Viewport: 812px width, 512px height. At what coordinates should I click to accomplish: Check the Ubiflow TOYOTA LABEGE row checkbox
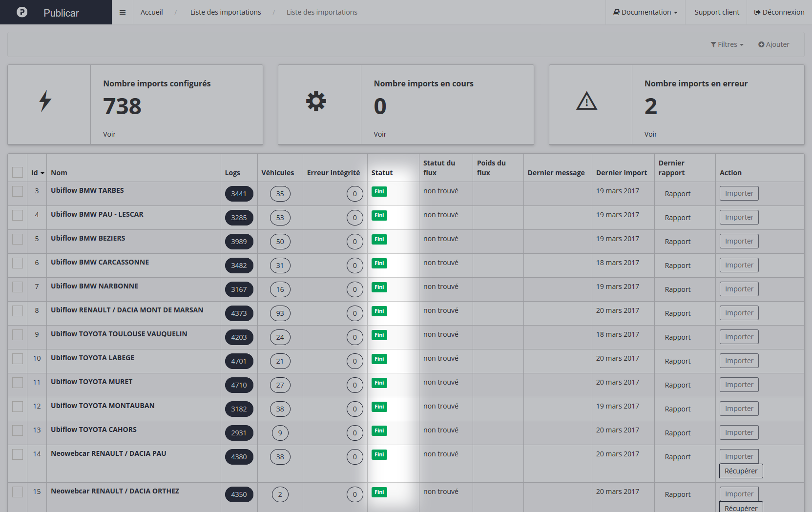click(18, 358)
